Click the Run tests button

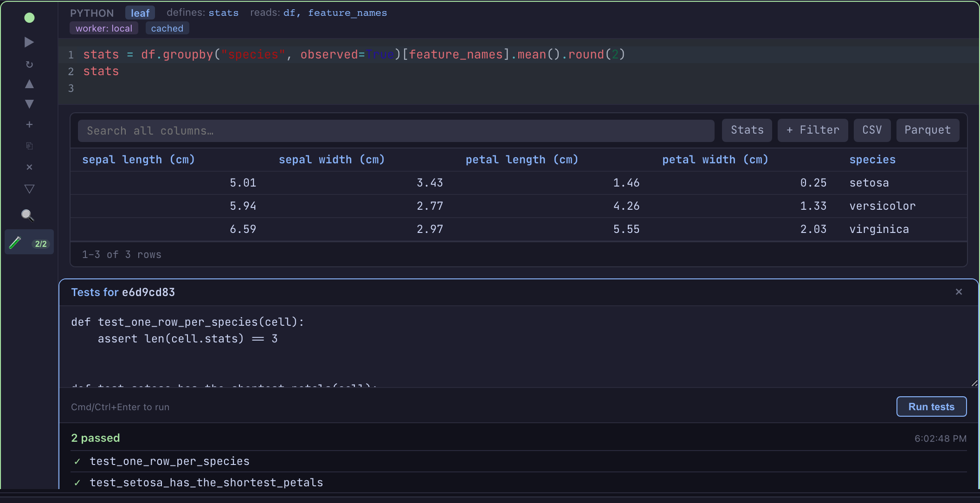pos(931,406)
